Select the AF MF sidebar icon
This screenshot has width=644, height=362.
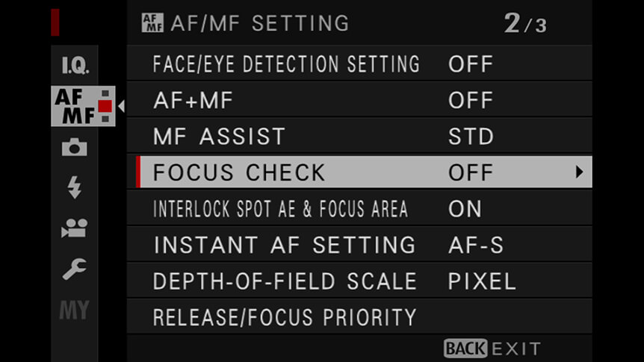coord(83,106)
